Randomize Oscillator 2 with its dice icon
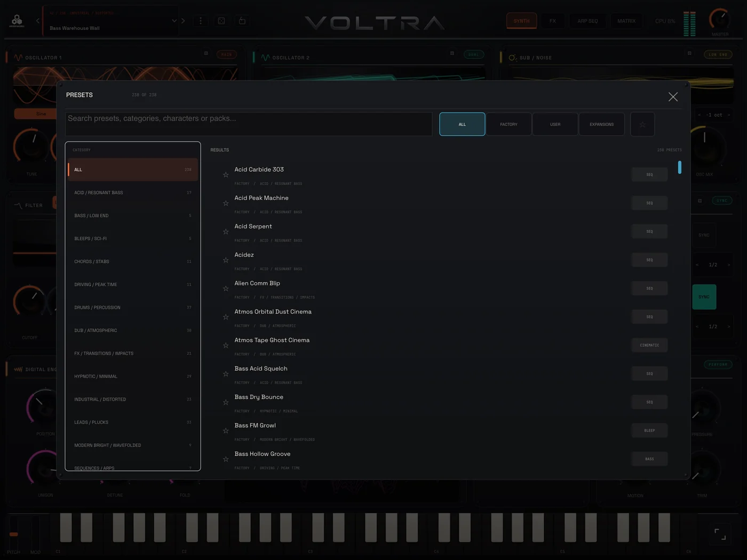747x560 pixels. (x=452, y=53)
